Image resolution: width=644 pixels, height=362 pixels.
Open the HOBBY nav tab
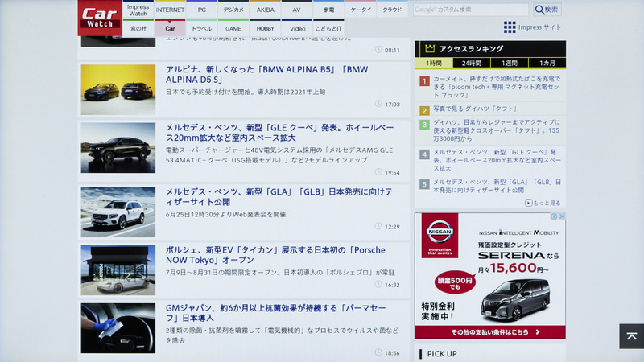pos(266,28)
